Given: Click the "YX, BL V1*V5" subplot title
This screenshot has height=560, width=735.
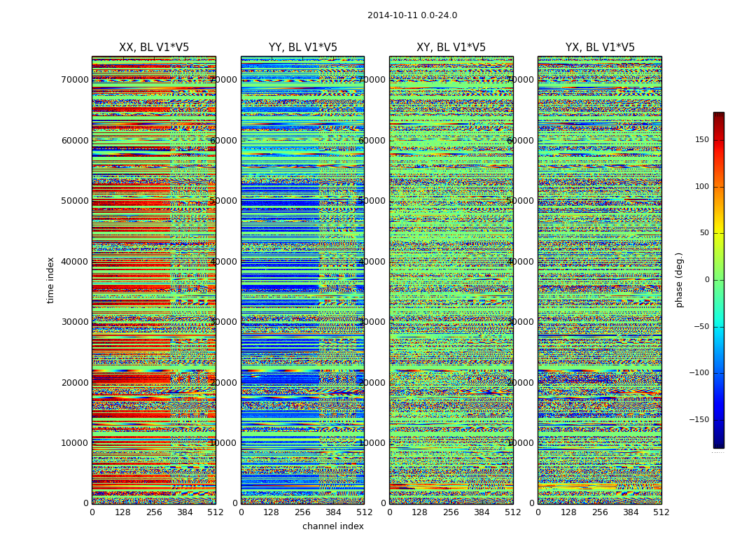Looking at the screenshot, I should click(x=600, y=48).
